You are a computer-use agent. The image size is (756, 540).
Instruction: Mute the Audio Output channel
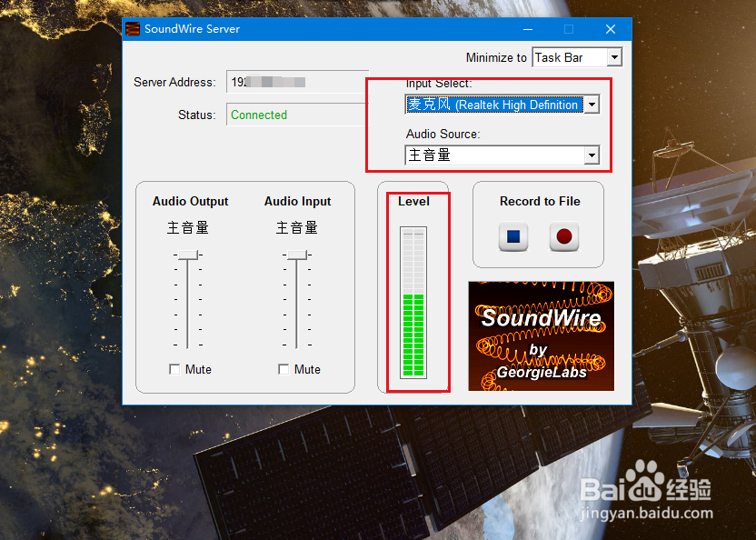click(x=174, y=369)
